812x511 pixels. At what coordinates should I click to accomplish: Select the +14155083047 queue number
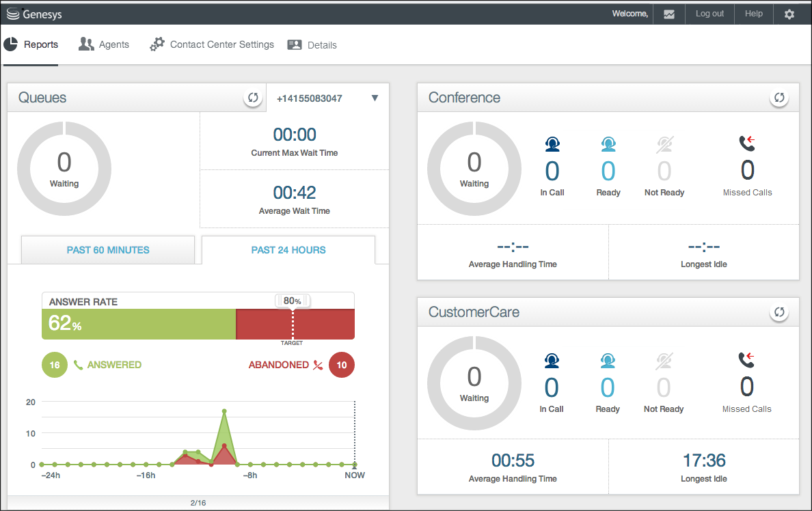coord(310,98)
